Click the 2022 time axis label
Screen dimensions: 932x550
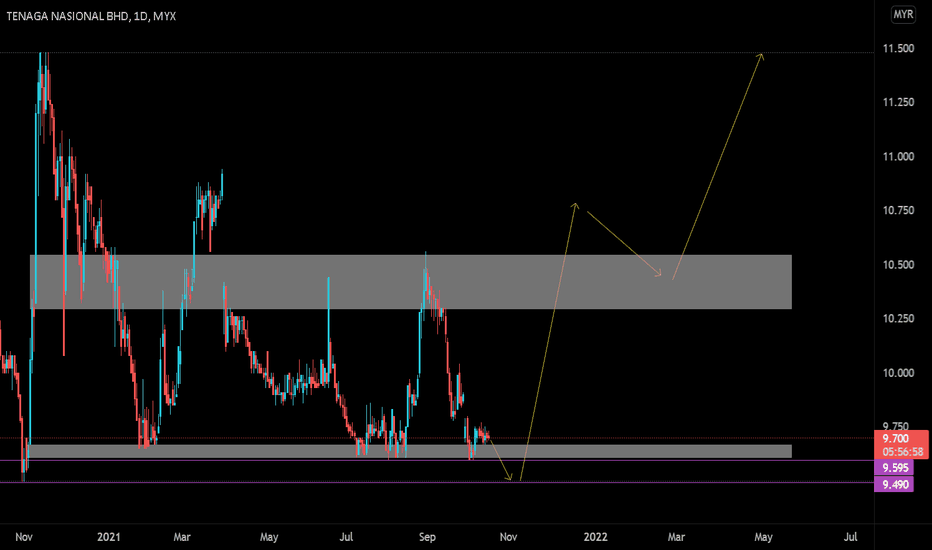596,537
